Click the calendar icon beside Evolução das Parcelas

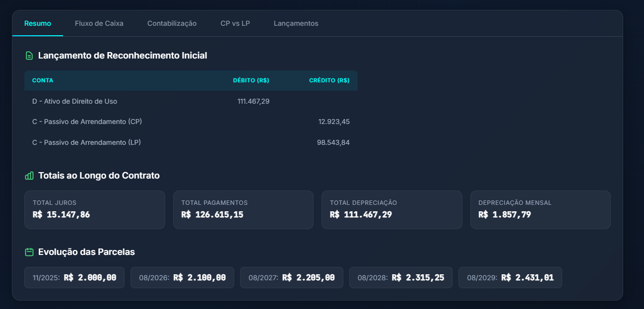point(29,252)
